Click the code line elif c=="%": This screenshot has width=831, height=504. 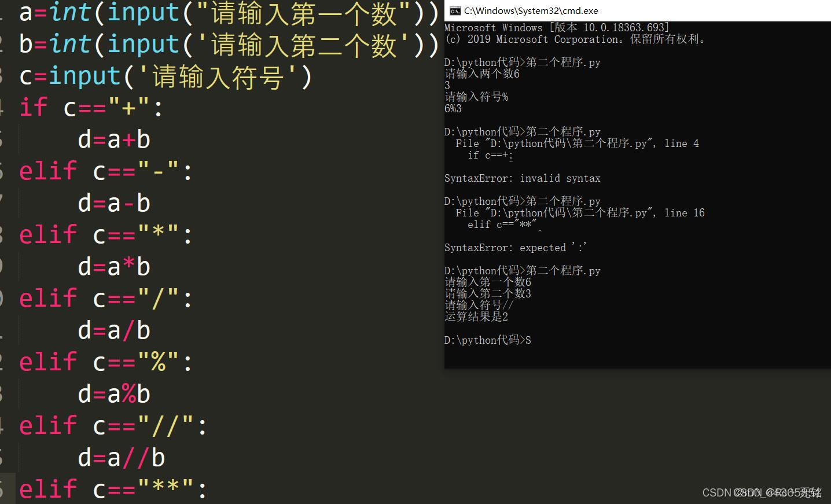point(105,362)
